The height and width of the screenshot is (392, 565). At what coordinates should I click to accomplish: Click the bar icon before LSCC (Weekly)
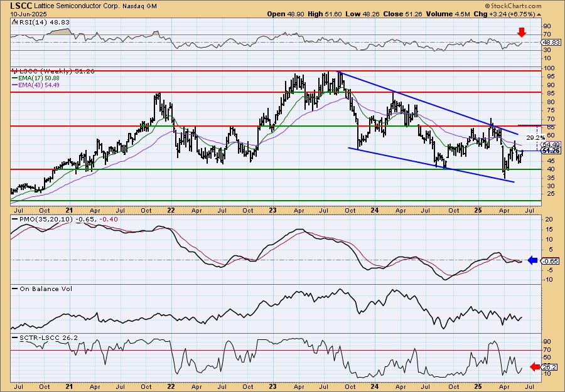[14, 72]
